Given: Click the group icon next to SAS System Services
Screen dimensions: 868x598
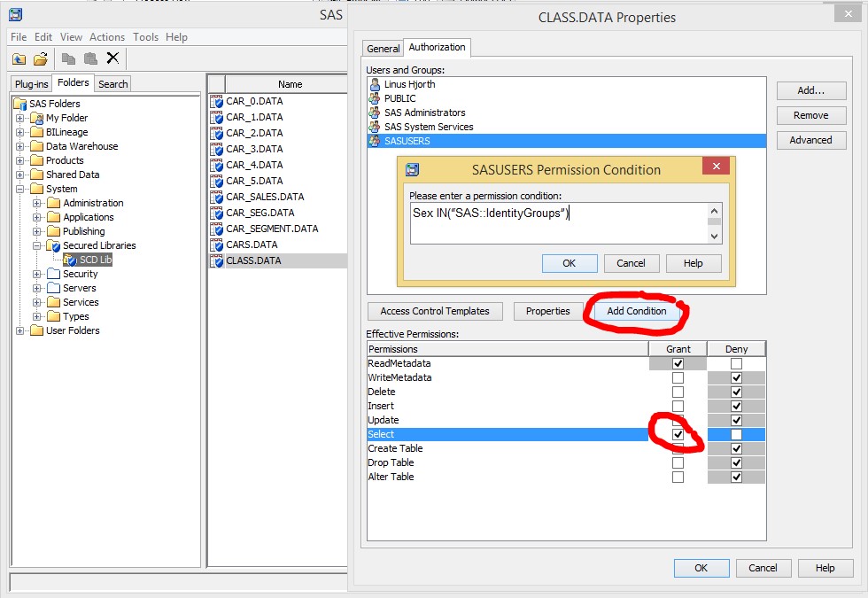Looking at the screenshot, I should click(375, 127).
